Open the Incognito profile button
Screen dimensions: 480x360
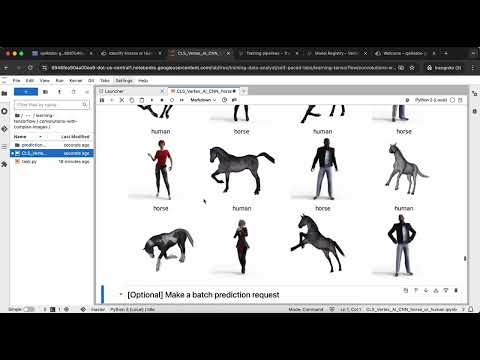[x=445, y=68]
